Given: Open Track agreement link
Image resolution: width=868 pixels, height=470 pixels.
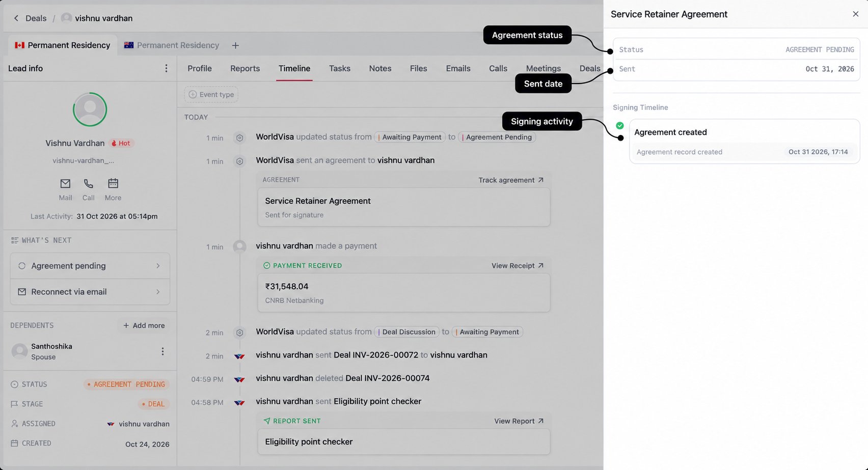Looking at the screenshot, I should pos(511,180).
